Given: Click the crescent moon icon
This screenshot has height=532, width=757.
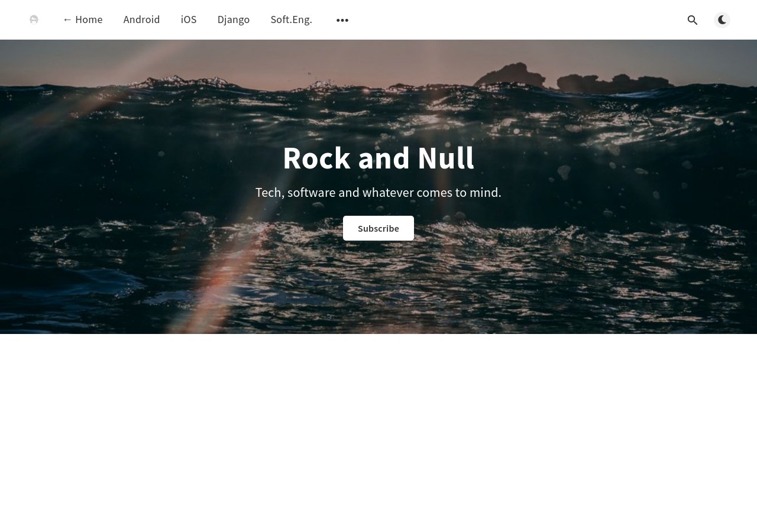Looking at the screenshot, I should (722, 20).
